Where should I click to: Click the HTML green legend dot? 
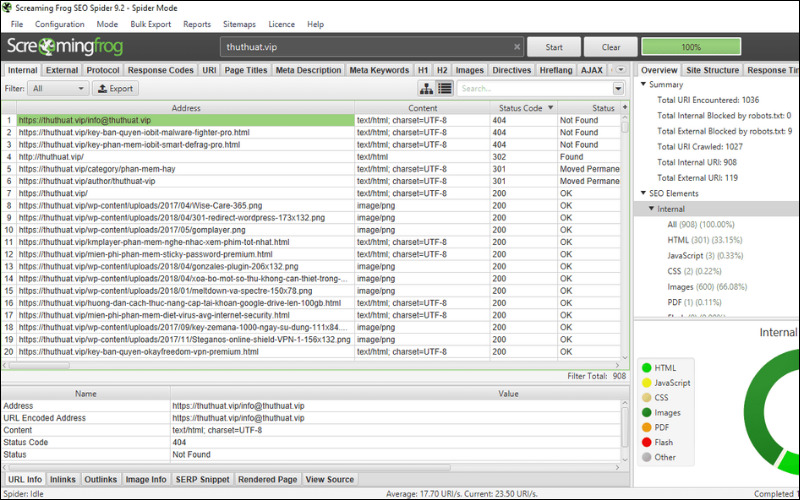point(646,367)
